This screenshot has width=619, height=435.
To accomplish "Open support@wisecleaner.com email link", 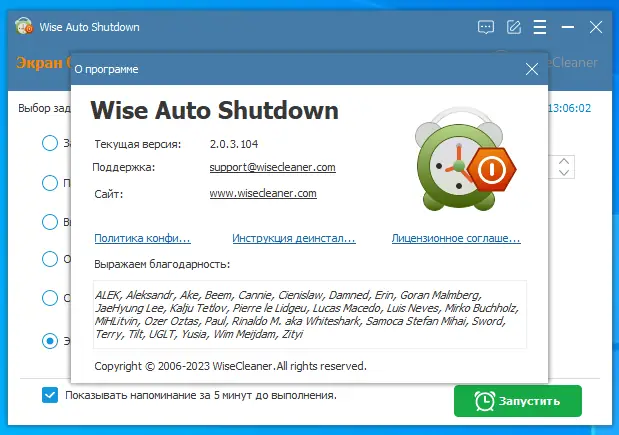I will pyautogui.click(x=272, y=167).
